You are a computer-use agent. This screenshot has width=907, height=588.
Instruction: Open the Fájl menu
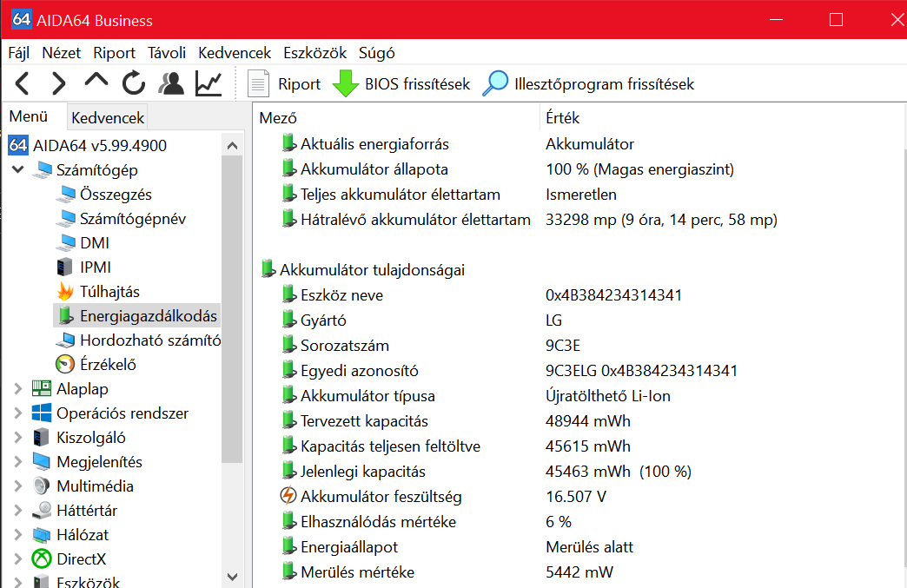(x=18, y=53)
